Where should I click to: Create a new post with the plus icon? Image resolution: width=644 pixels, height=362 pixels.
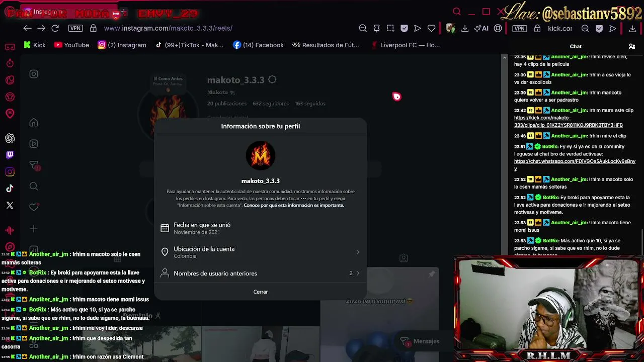tap(34, 229)
